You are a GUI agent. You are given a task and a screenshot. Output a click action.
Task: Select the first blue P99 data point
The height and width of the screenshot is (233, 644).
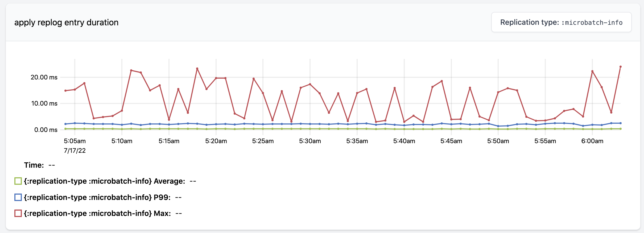[x=65, y=124]
